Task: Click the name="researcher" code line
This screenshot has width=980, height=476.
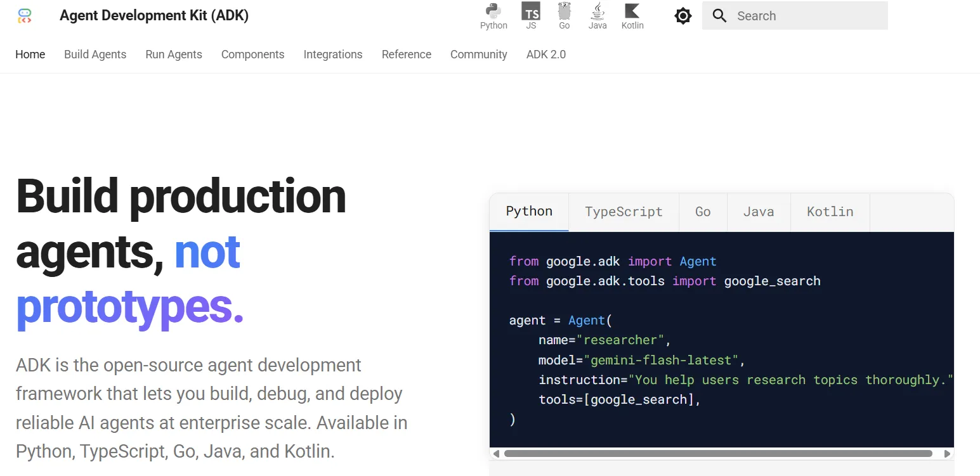Action: coord(604,340)
